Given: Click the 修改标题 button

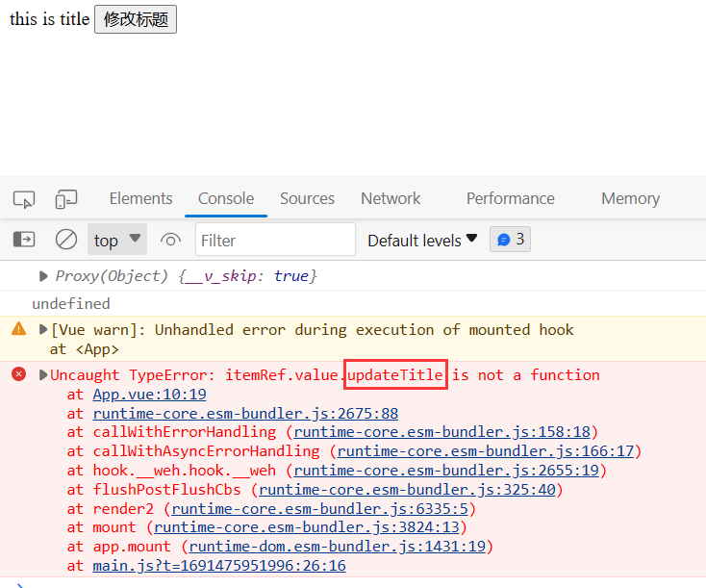Looking at the screenshot, I should click(136, 19).
